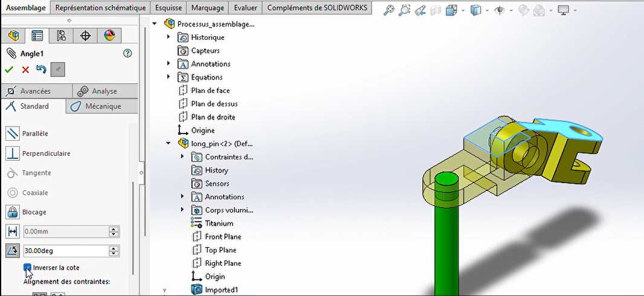
Task: Toggle the Angle mate button
Action: pos(13,251)
